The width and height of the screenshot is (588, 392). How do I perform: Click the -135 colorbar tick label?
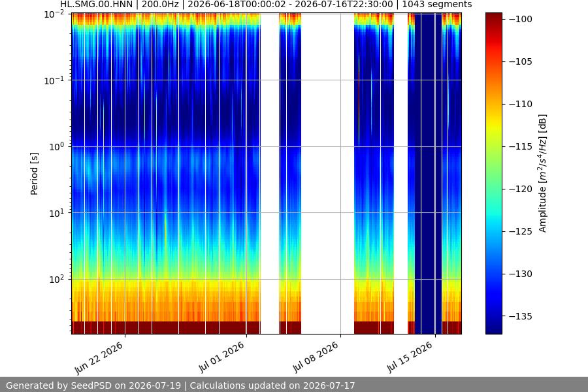point(521,316)
